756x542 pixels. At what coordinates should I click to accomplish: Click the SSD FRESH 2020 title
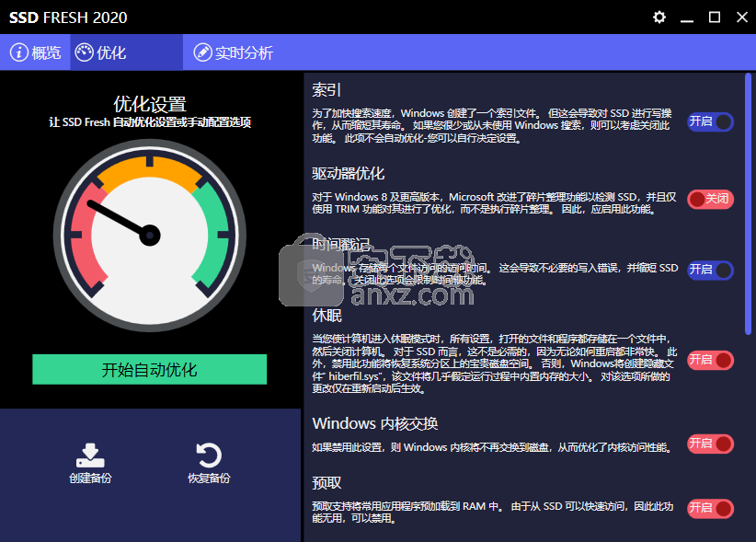68,17
